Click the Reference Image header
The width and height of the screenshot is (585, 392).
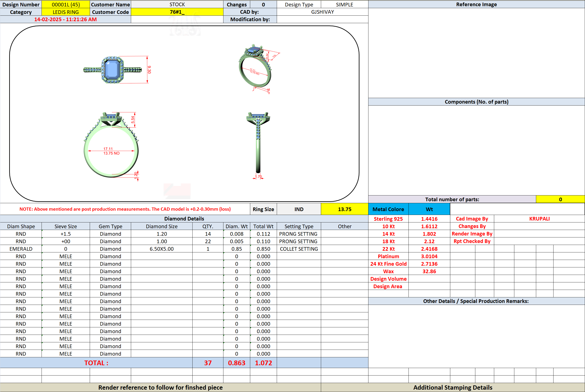click(476, 4)
